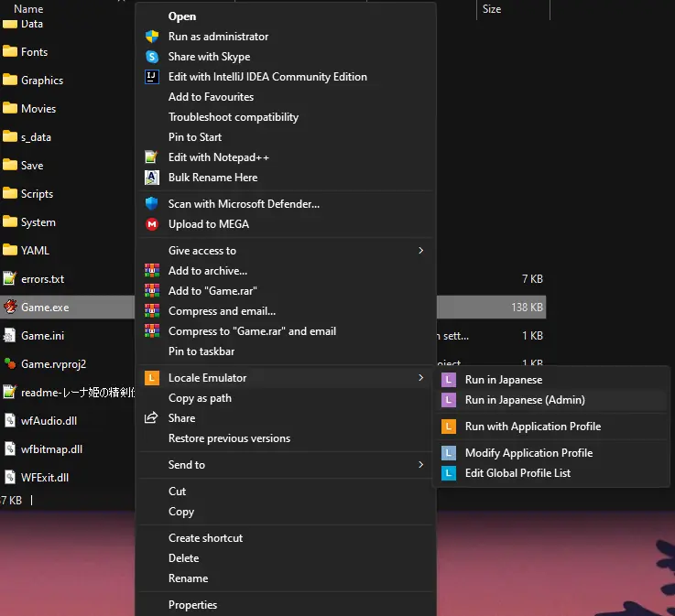Click the Size column header

pos(492,9)
